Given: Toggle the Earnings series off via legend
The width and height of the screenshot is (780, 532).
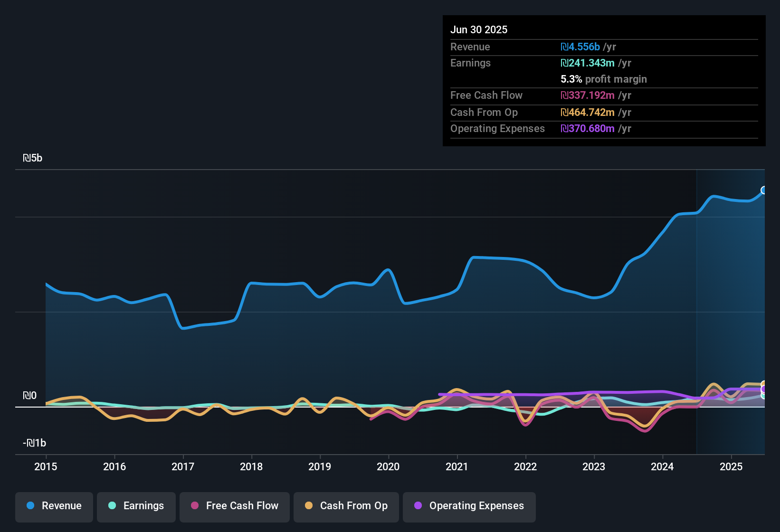Looking at the screenshot, I should tap(136, 506).
